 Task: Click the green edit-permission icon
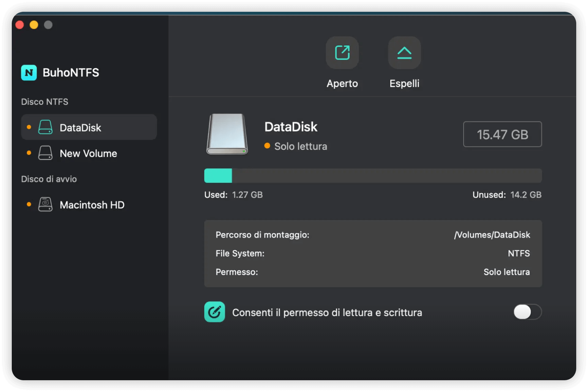pyautogui.click(x=214, y=312)
